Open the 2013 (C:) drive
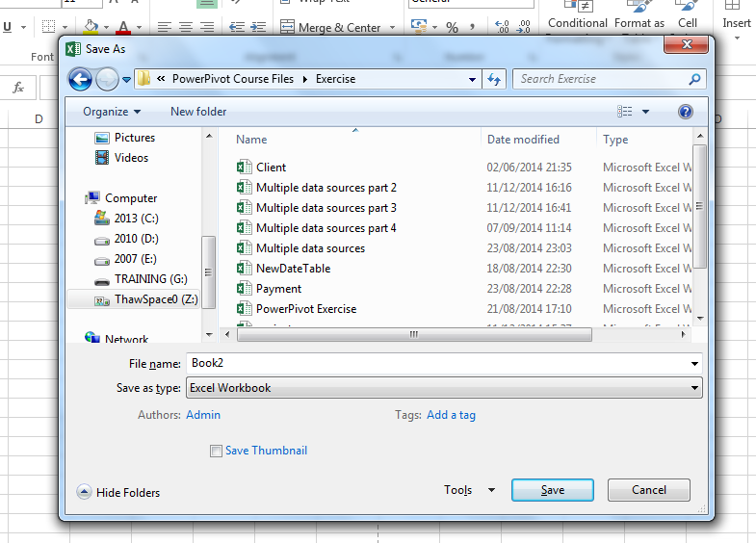The height and width of the screenshot is (543, 756). [x=126, y=219]
